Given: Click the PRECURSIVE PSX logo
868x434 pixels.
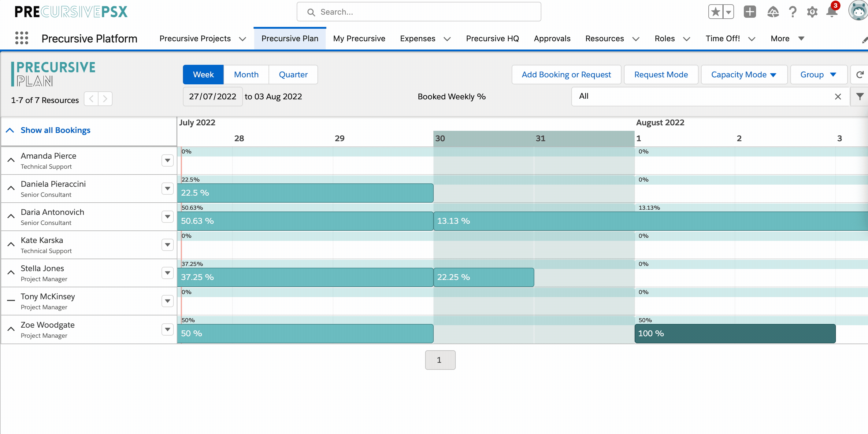Looking at the screenshot, I should 71,12.
